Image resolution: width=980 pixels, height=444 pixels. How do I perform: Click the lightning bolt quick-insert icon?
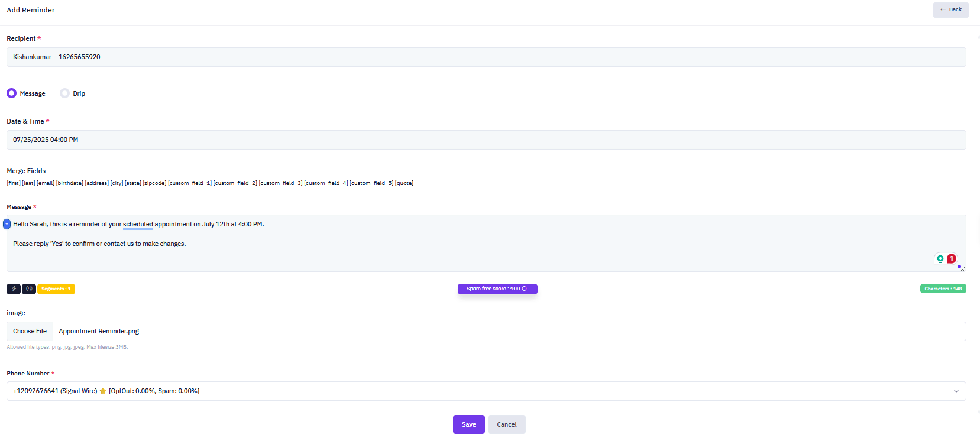coord(14,289)
